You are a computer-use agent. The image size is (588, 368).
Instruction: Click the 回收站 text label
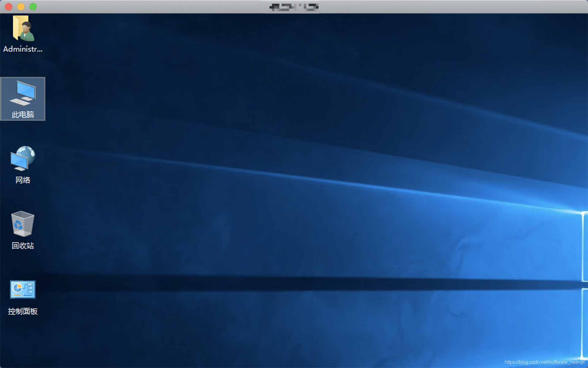point(23,246)
